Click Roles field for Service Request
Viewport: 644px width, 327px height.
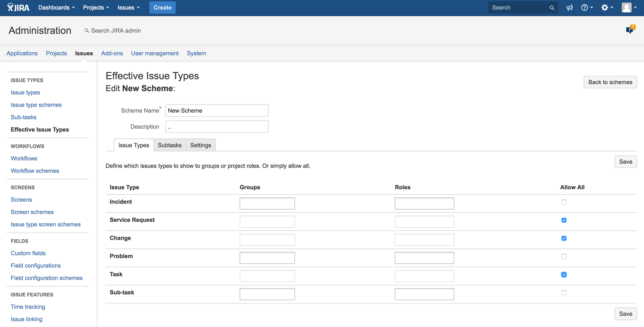point(424,222)
